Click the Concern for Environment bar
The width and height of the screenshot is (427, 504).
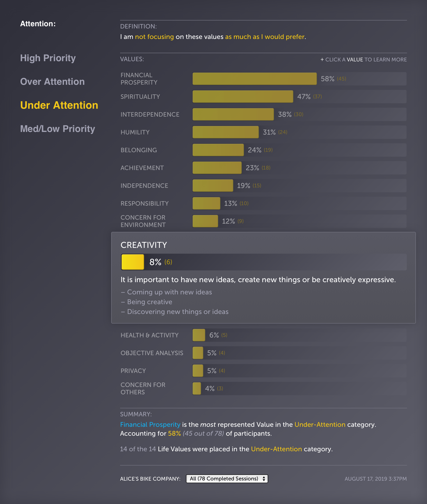[x=205, y=221]
